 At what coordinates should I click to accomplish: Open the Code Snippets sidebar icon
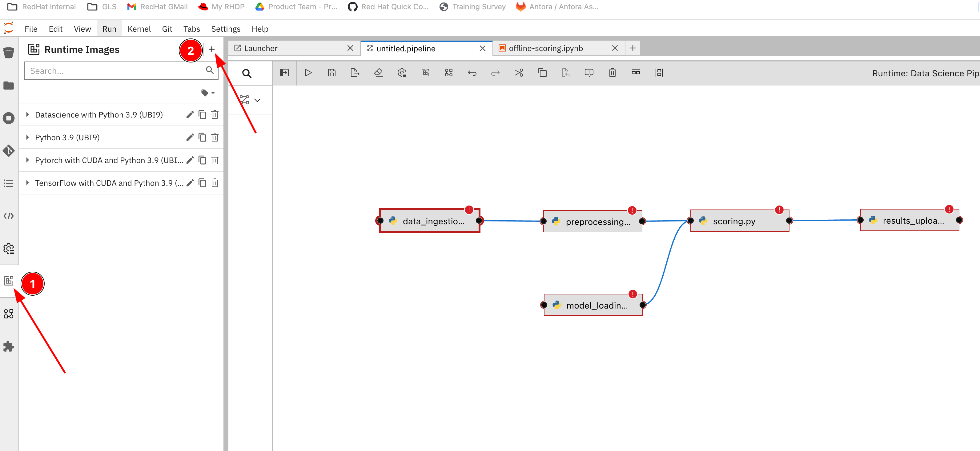(x=9, y=216)
